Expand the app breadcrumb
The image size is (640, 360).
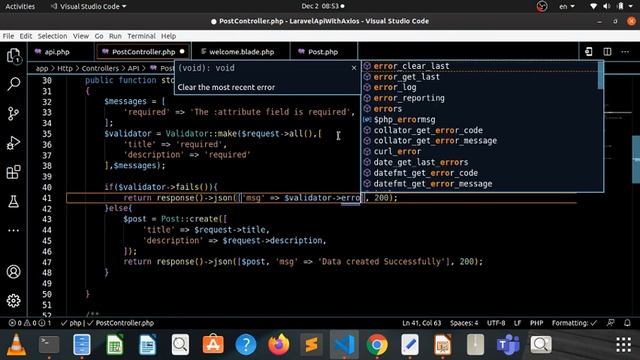click(42, 68)
